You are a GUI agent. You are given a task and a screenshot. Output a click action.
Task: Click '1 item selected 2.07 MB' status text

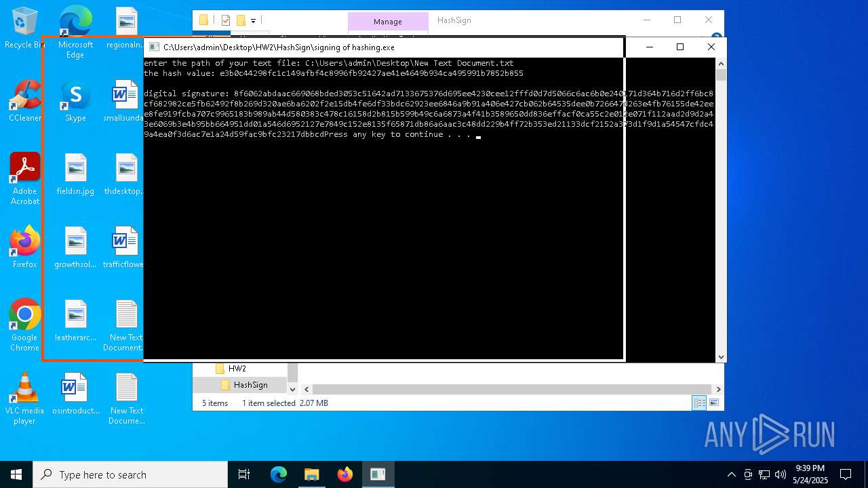[285, 403]
